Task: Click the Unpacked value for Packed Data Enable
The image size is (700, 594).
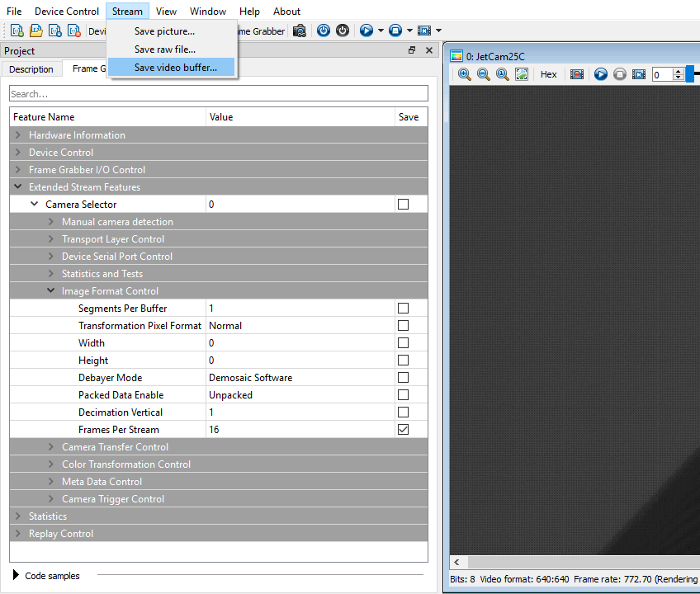Action: (300, 395)
